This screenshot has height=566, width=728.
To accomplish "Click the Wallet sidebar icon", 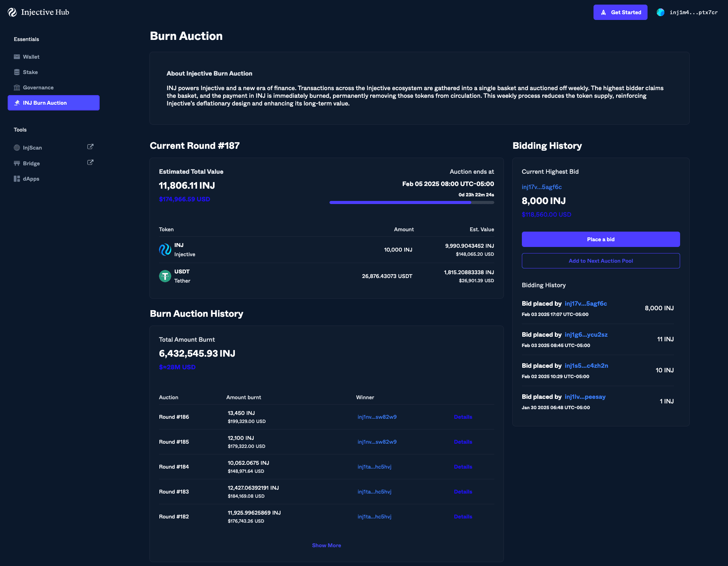I will coord(17,57).
